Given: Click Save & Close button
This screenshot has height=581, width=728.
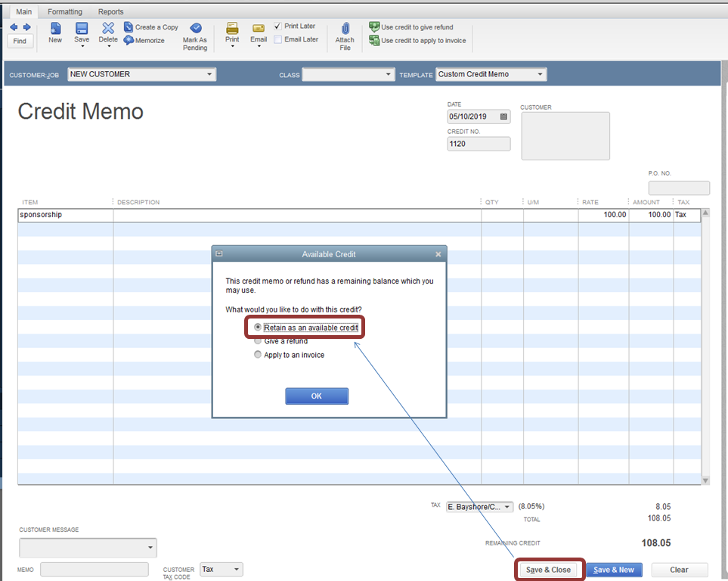Looking at the screenshot, I should (x=548, y=570).
